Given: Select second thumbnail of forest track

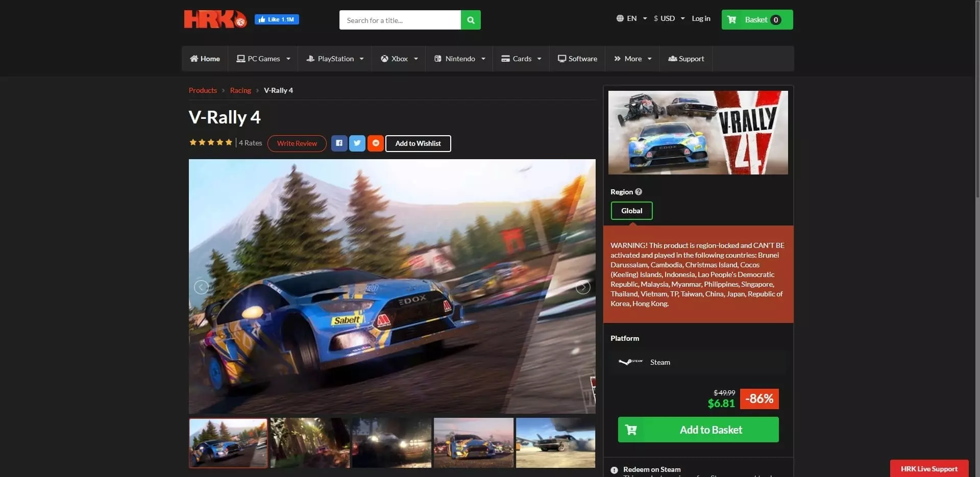Looking at the screenshot, I should tap(310, 443).
